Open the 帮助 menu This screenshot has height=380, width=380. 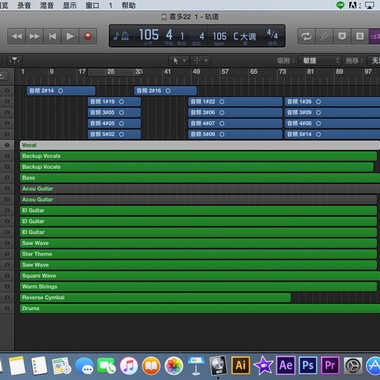point(129,5)
